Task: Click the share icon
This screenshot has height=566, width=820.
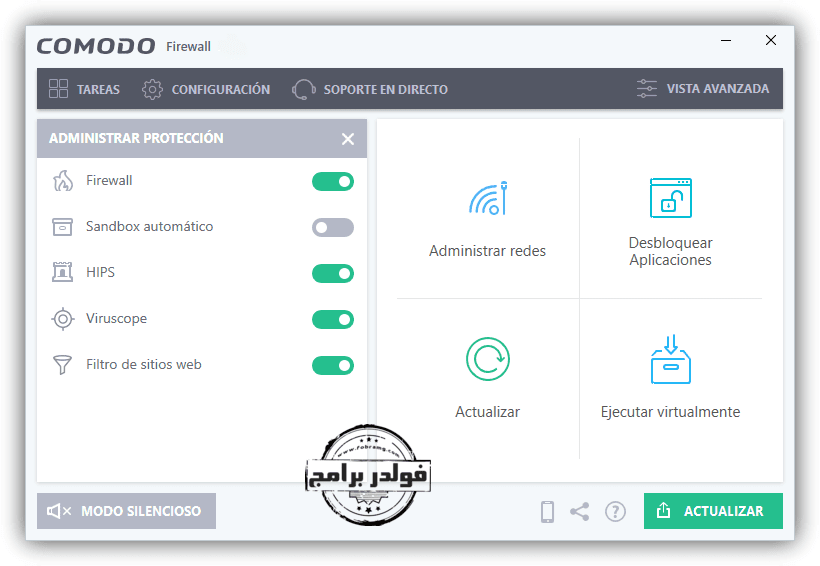Action: [579, 511]
